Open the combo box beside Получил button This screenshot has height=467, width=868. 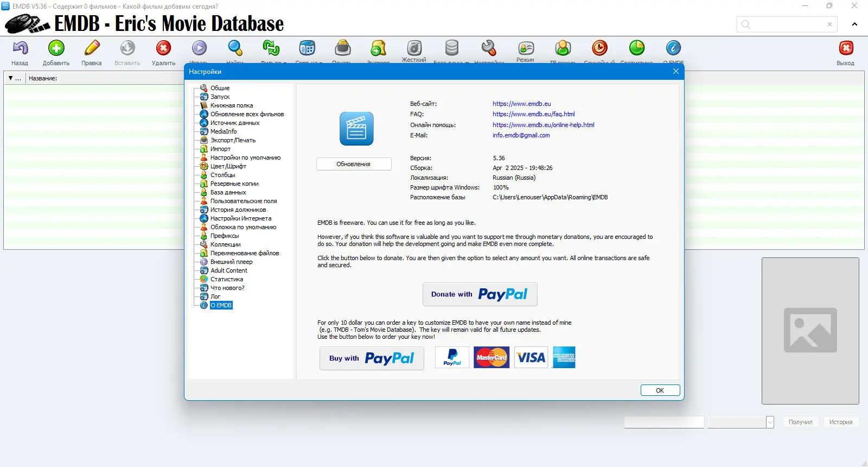pyautogui.click(x=770, y=422)
